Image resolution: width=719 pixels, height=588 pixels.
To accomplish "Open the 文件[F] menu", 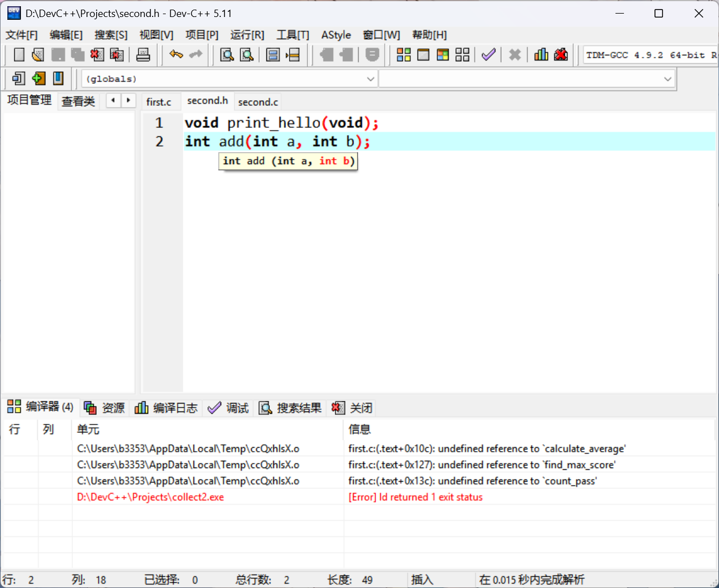I will (21, 35).
